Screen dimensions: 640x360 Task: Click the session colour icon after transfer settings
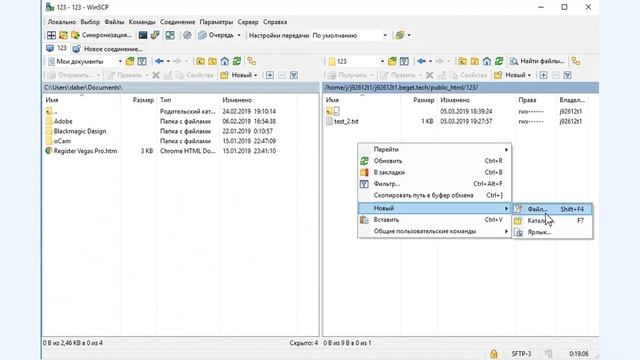[400, 36]
